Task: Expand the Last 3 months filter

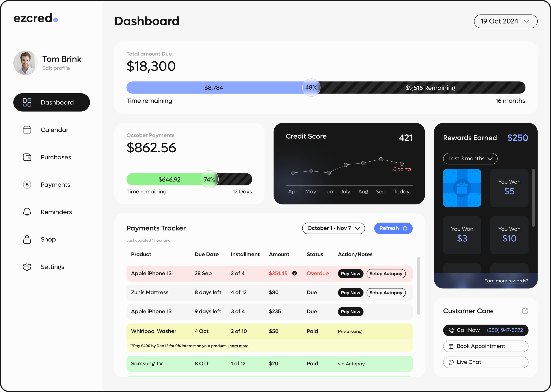Action: click(470, 159)
